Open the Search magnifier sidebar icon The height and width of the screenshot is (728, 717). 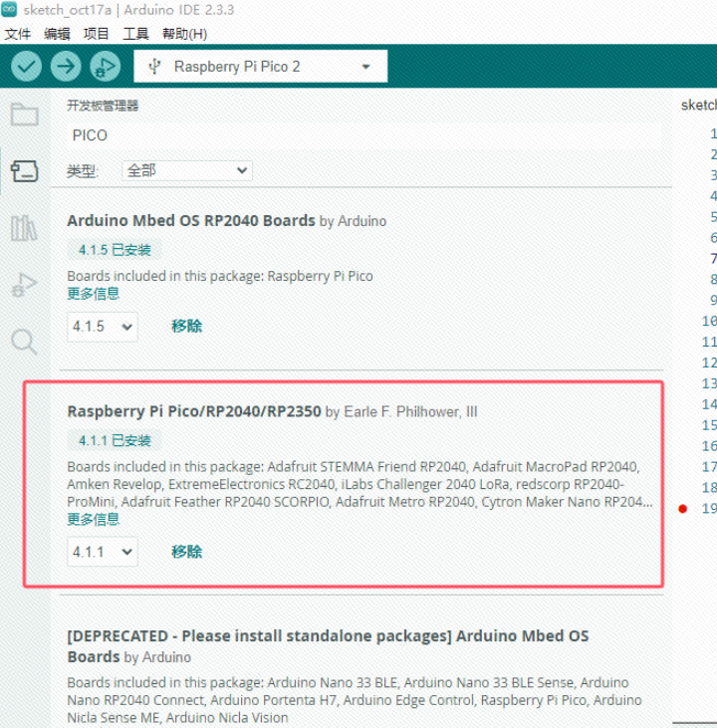coord(24,343)
